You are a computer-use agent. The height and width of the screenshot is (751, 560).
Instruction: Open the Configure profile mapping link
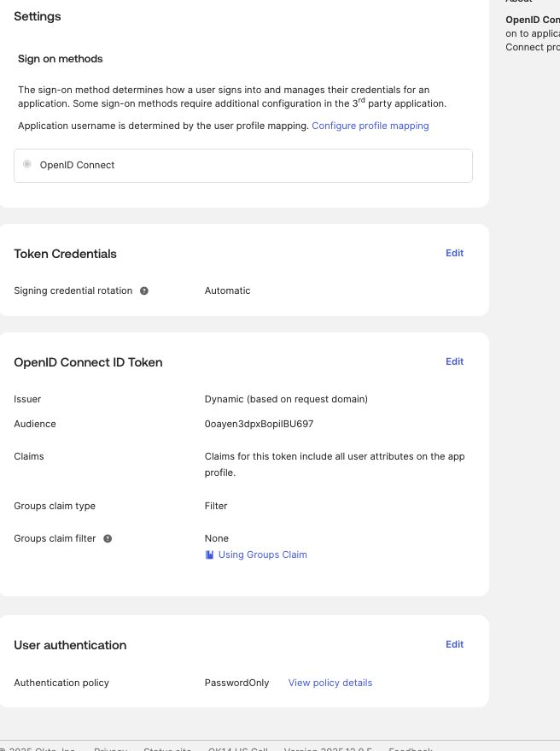(x=370, y=126)
